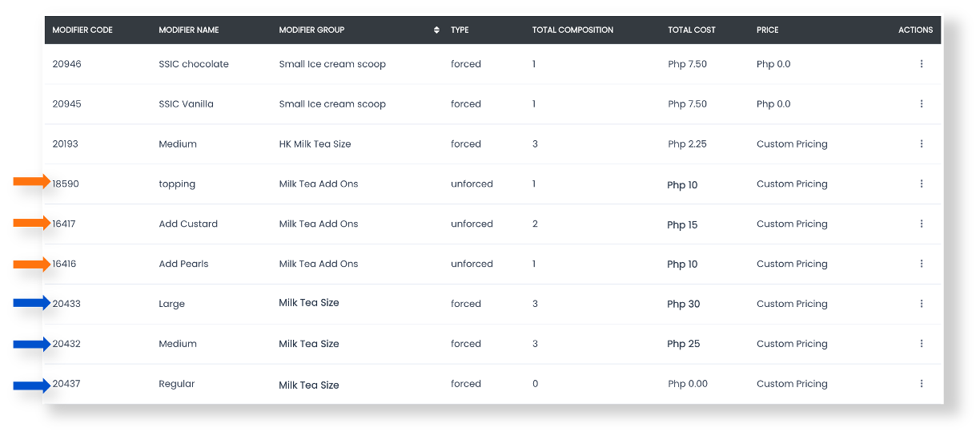980x436 pixels.
Task: Open three-dot menu for modifier 20193
Action: 922,144
